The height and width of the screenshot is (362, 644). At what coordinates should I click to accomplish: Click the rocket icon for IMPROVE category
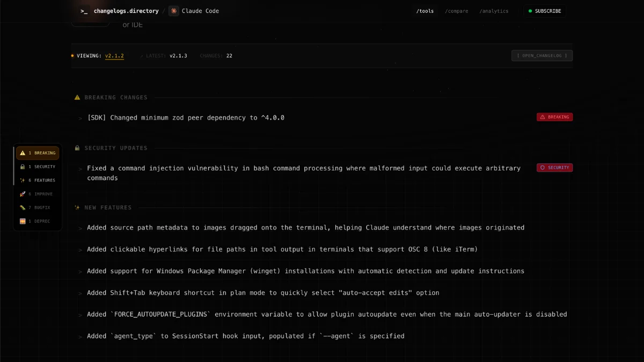[x=23, y=194]
